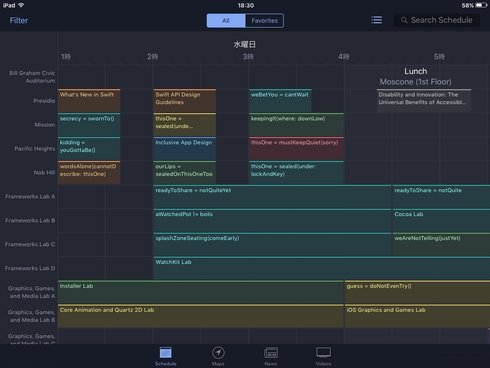Open keepingIt(where: downLow) session

[x=296, y=124]
